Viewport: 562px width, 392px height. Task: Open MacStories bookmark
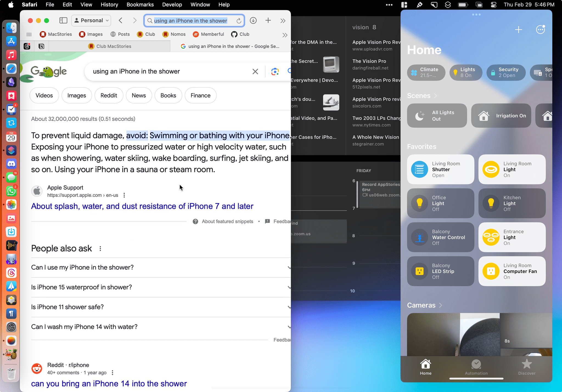(x=56, y=34)
